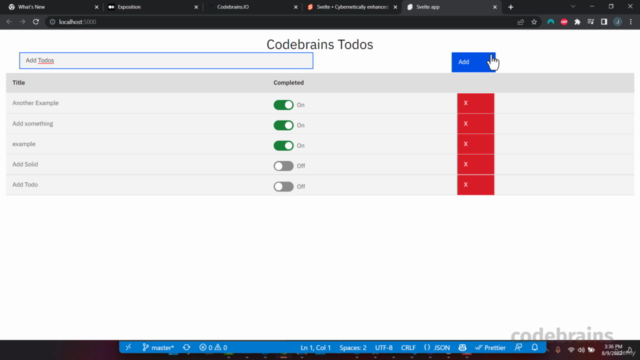Enable Completed switch for Add Solid
The image size is (640, 360).
point(283,166)
